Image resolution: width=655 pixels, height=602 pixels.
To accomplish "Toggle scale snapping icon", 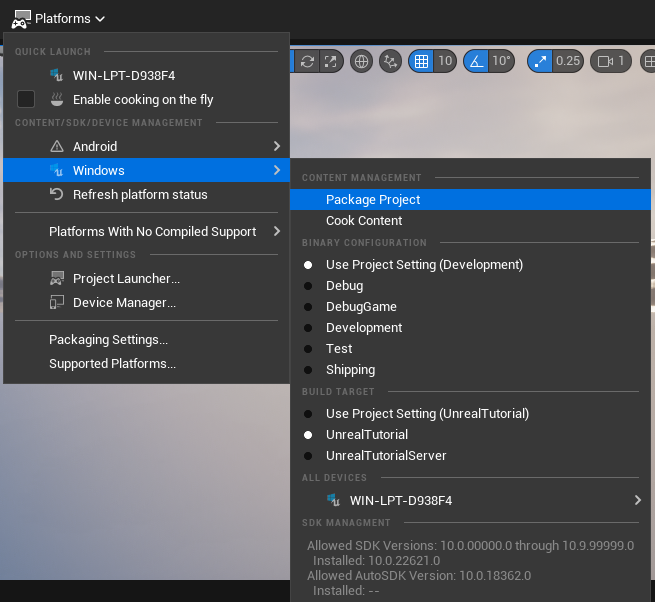I will point(540,61).
